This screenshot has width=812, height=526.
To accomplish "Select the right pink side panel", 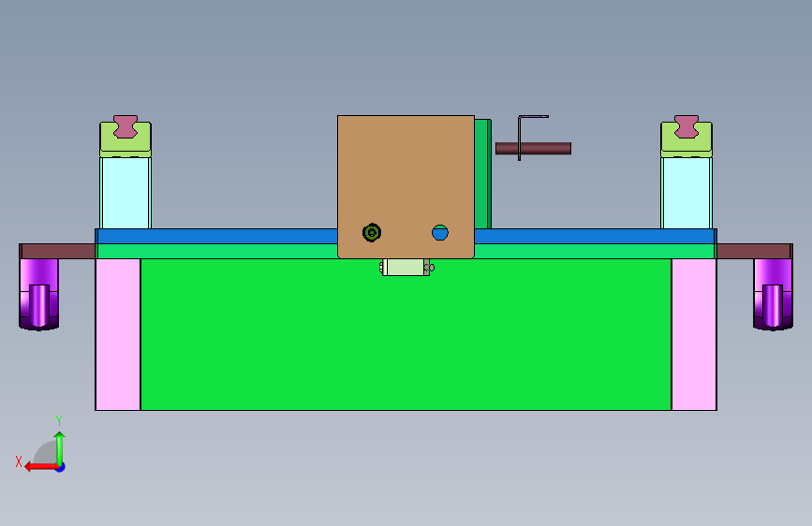I will (x=694, y=334).
